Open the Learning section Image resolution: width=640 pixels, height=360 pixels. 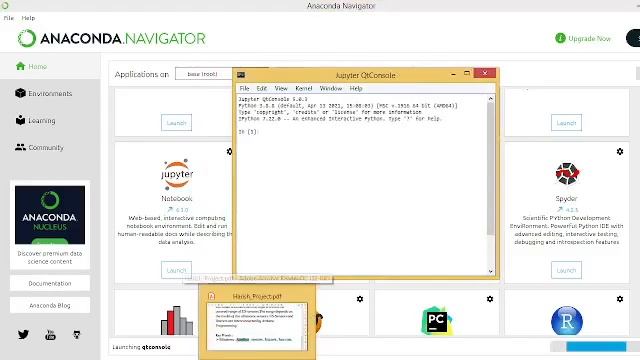click(x=35, y=120)
